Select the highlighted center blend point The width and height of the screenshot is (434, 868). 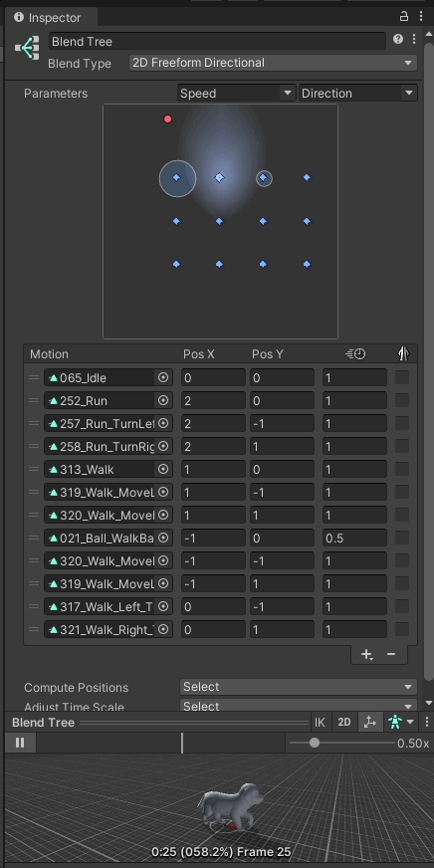point(220,178)
